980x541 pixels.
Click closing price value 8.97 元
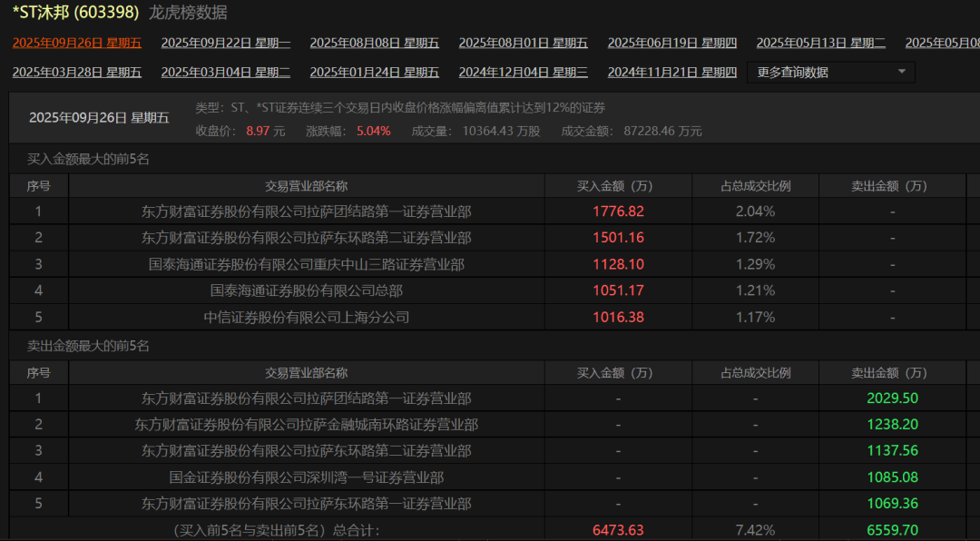coord(265,132)
